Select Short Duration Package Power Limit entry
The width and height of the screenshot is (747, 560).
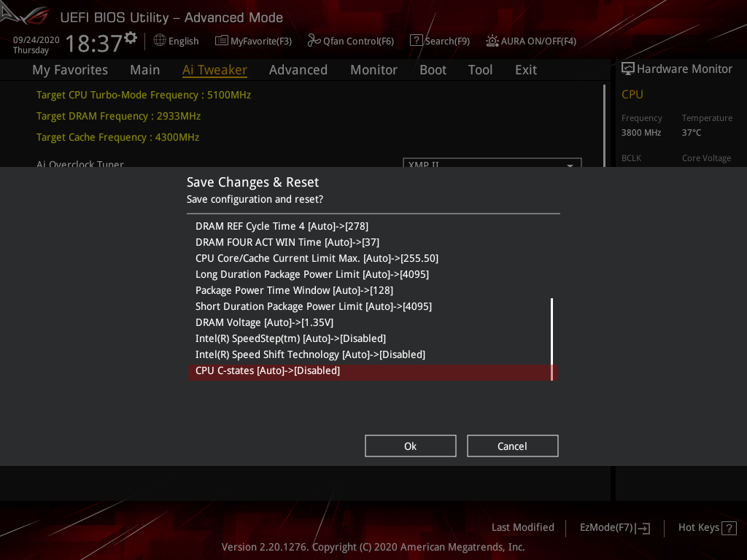314,307
